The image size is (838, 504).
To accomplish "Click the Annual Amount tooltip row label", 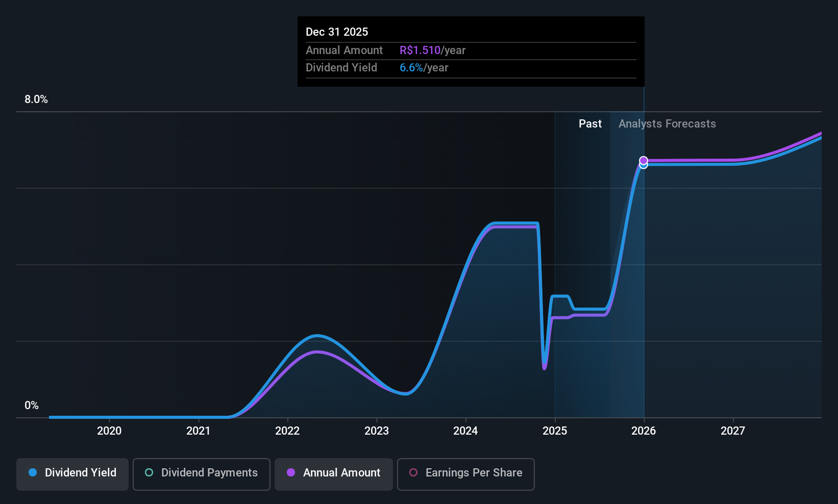I will [x=344, y=51].
